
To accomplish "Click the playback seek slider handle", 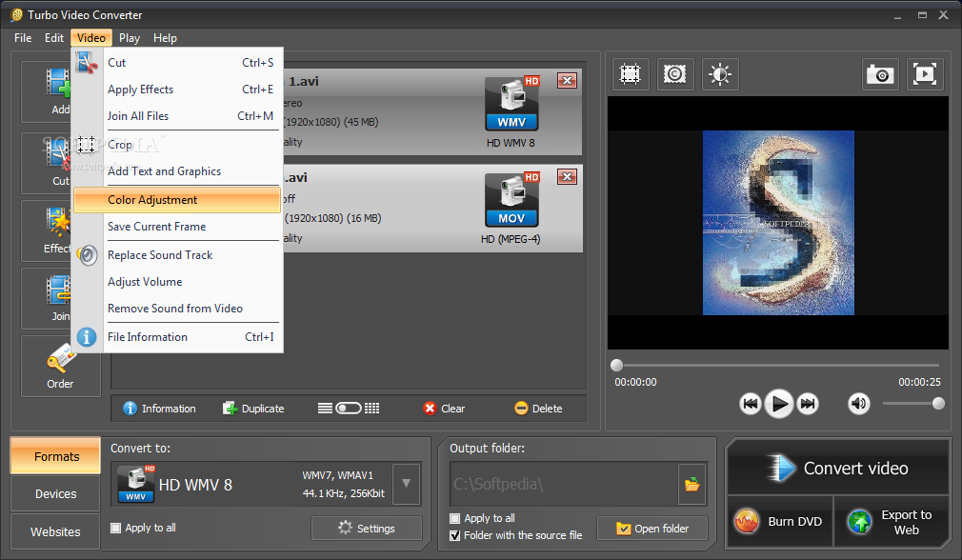I will pos(616,366).
